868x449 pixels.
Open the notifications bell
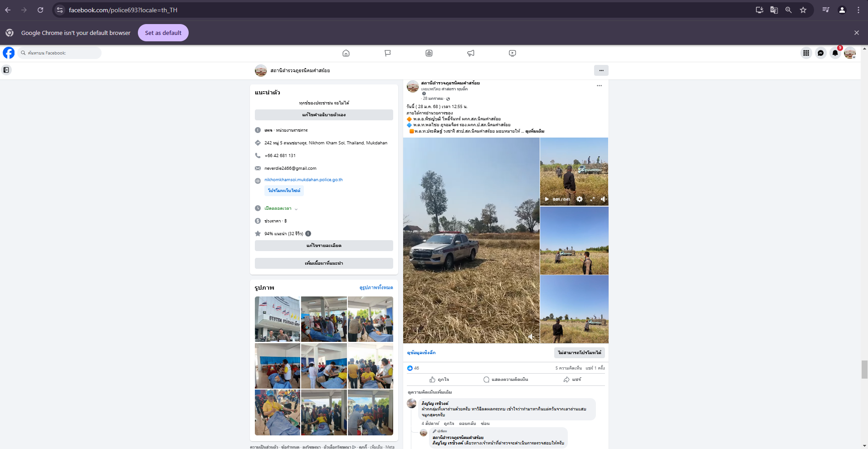tap(835, 53)
